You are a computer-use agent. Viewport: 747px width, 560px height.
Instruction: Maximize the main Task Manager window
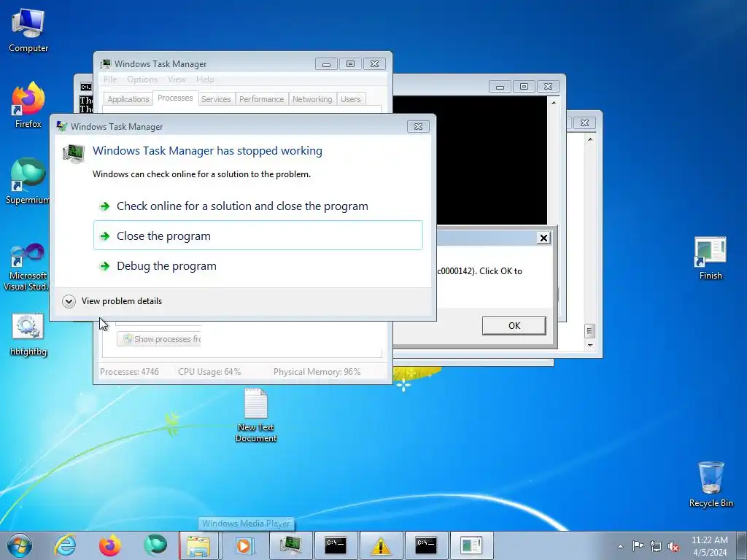tap(350, 64)
